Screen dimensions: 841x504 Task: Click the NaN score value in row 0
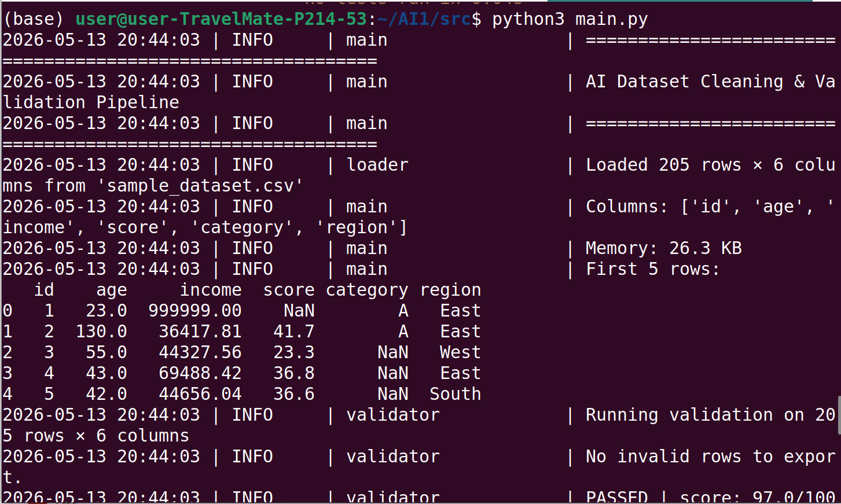299,311
